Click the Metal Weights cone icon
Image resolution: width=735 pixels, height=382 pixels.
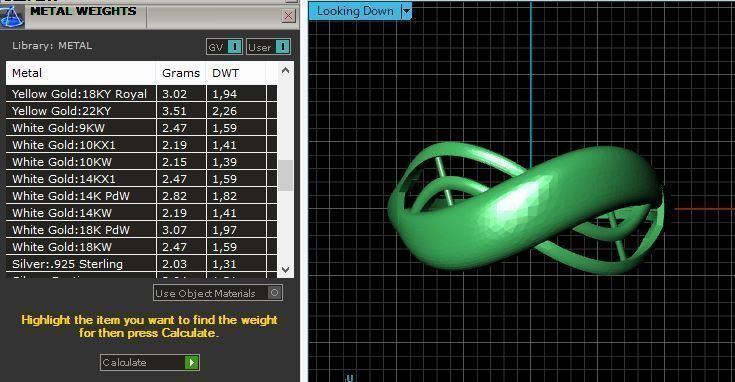pyautogui.click(x=12, y=16)
